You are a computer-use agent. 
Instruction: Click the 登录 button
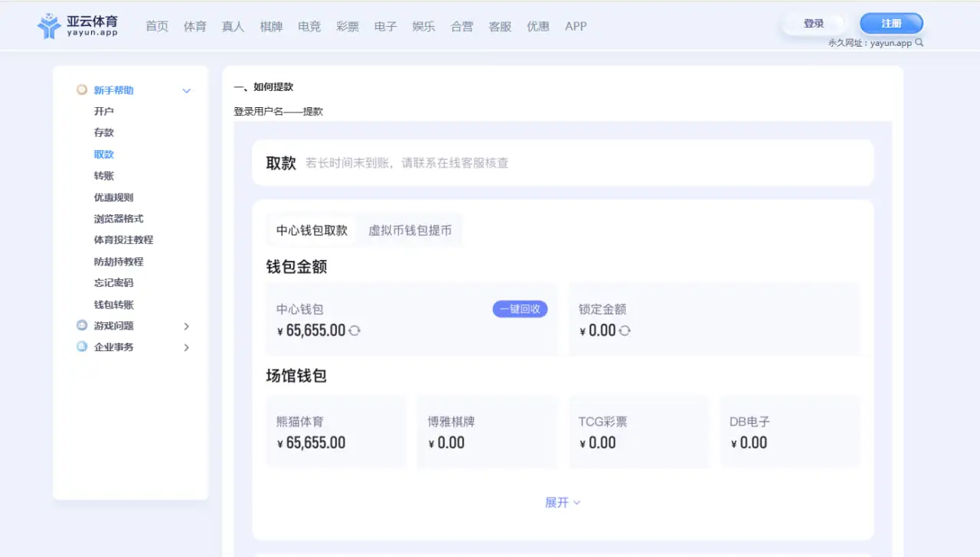[x=813, y=24]
